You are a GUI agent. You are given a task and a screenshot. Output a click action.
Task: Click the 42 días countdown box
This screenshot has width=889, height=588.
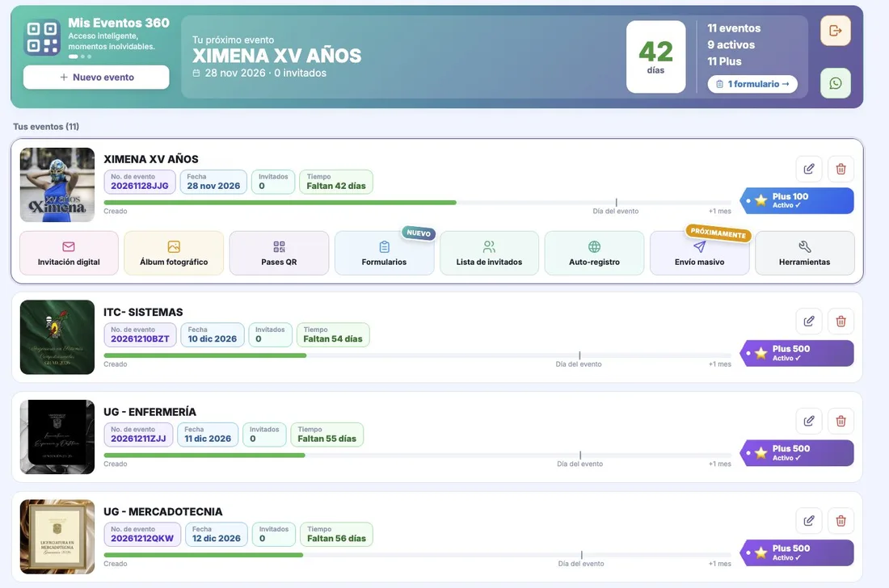(655, 57)
